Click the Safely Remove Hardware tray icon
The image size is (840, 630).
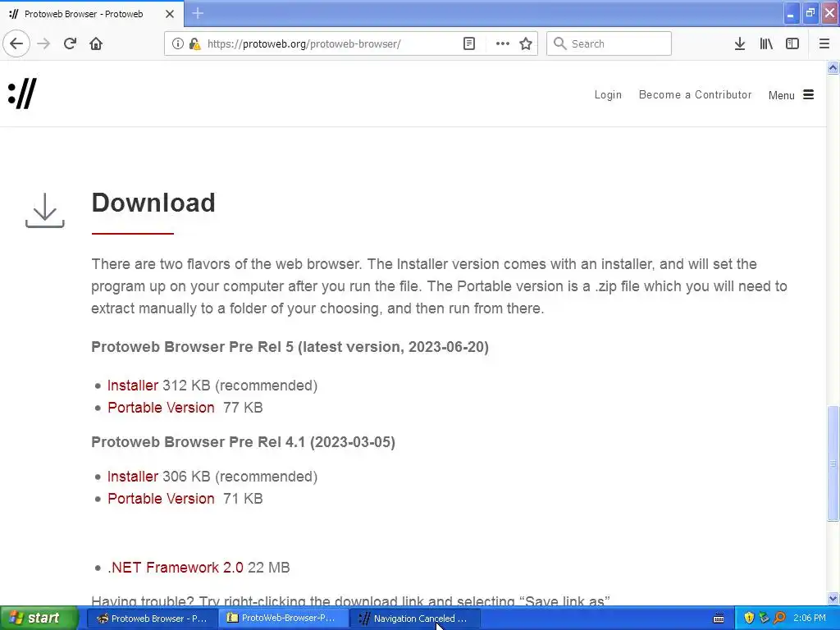[764, 619]
